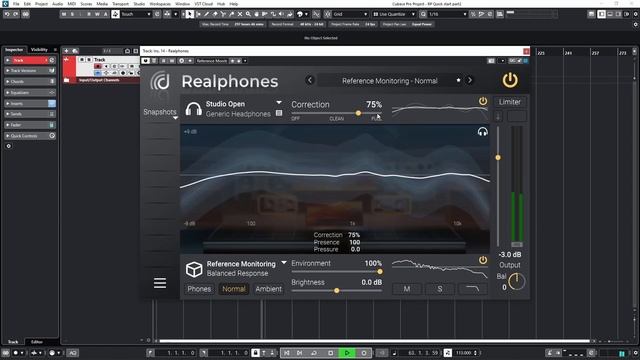Viewport: 640px width, 360px height.
Task: Click the Limiter button
Action: point(510,102)
